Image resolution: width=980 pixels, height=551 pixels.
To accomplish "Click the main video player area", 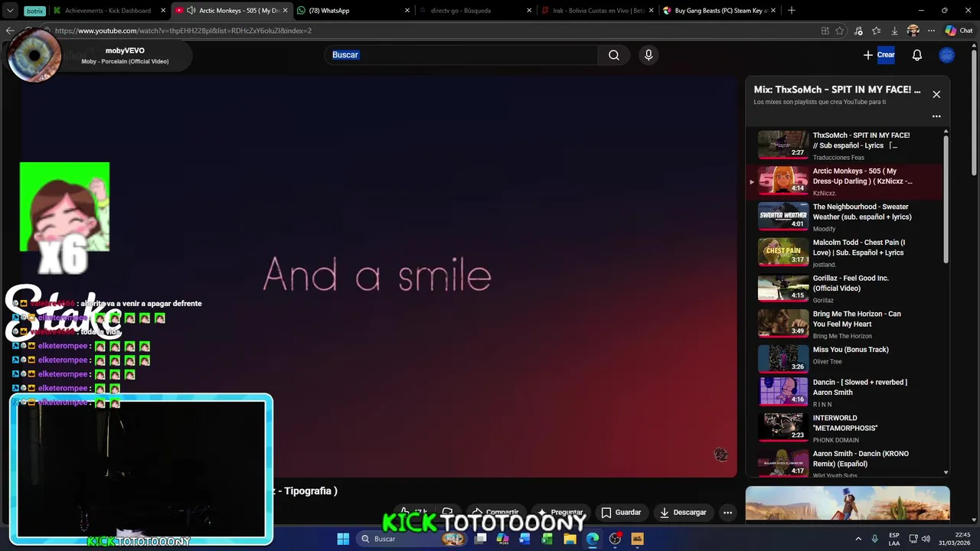I will 379,275.
